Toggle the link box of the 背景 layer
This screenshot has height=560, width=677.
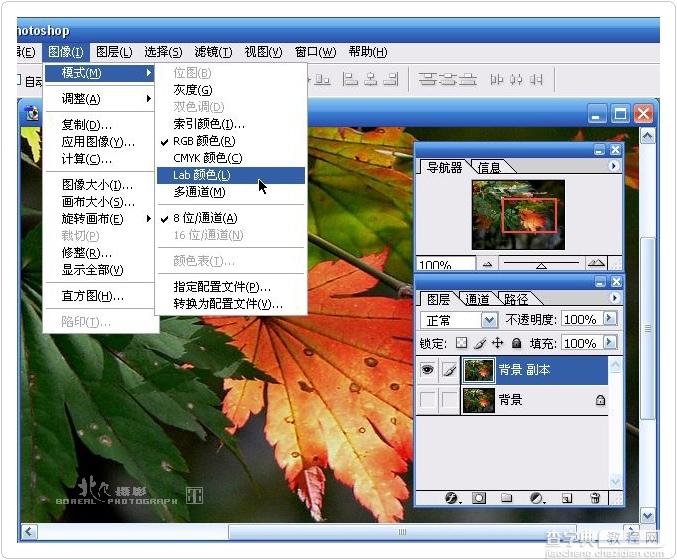coord(449,400)
